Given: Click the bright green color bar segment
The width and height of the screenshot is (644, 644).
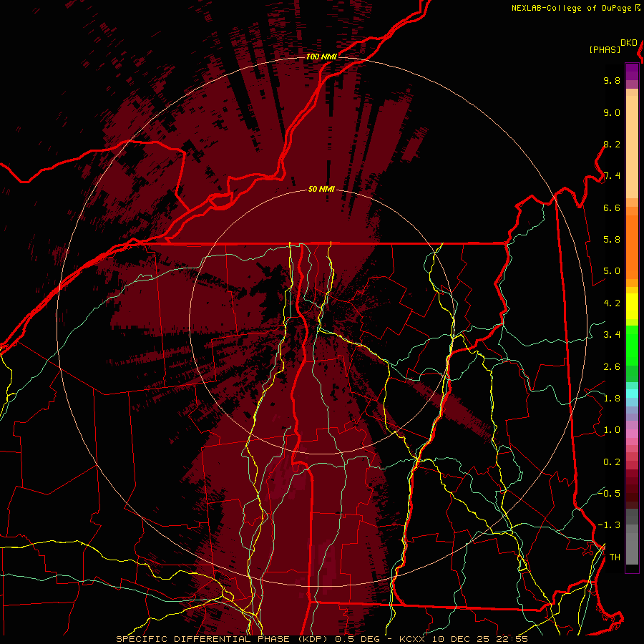Looking at the screenshot, I should click(x=632, y=346).
